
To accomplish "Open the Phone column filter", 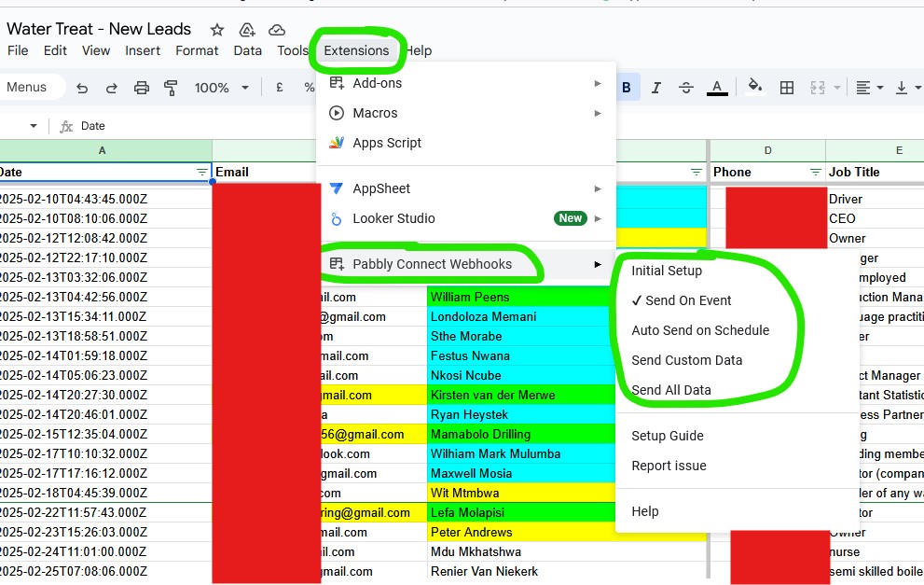I will pyautogui.click(x=815, y=173).
